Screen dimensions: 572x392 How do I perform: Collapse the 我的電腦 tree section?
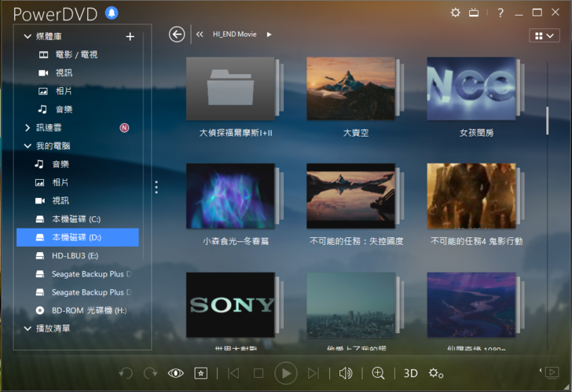28,146
